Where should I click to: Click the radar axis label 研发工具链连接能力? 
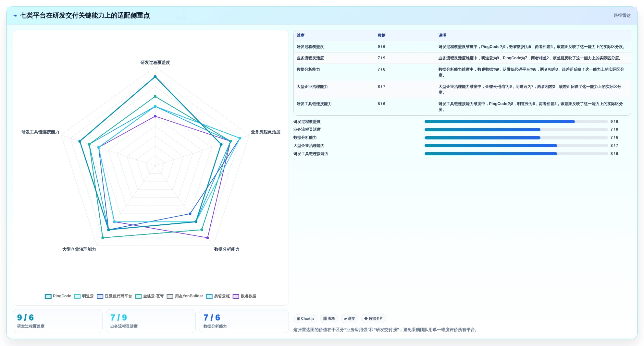pyautogui.click(x=40, y=132)
